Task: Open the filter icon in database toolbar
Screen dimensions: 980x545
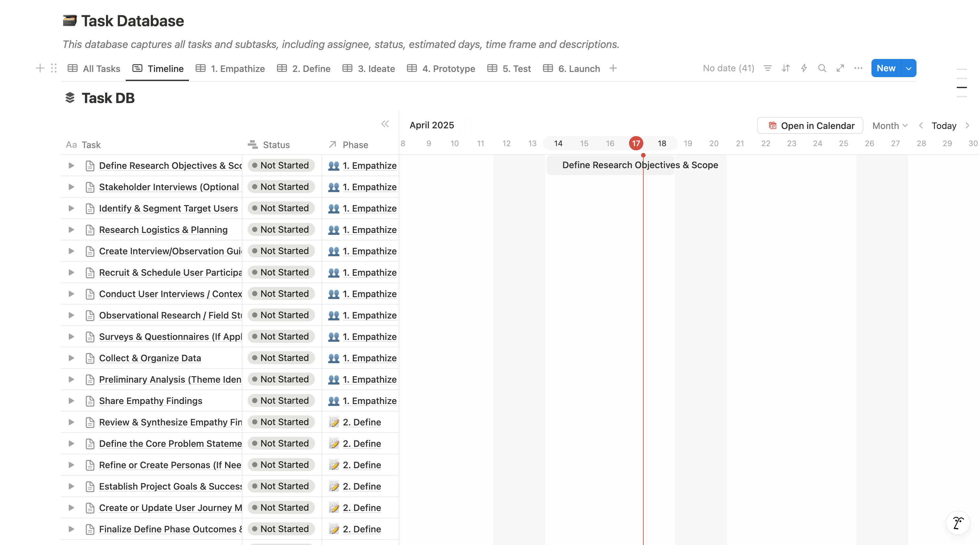Action: pos(767,68)
